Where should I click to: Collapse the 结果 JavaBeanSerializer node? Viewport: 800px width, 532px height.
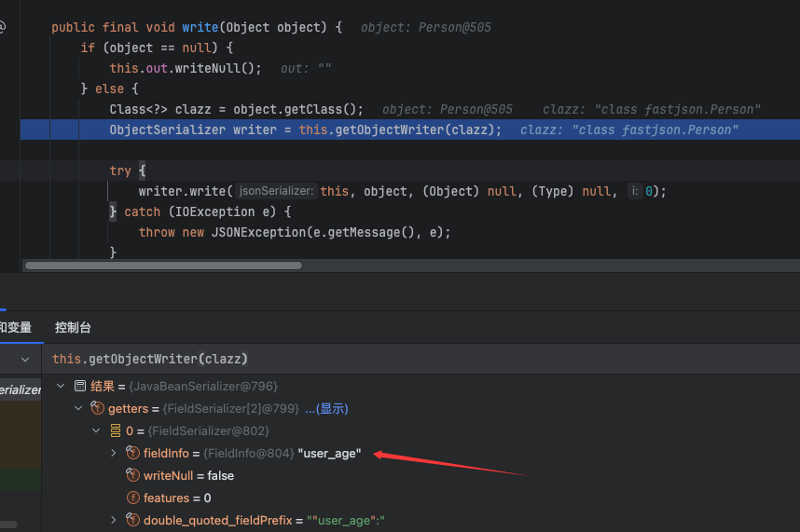tap(61, 387)
